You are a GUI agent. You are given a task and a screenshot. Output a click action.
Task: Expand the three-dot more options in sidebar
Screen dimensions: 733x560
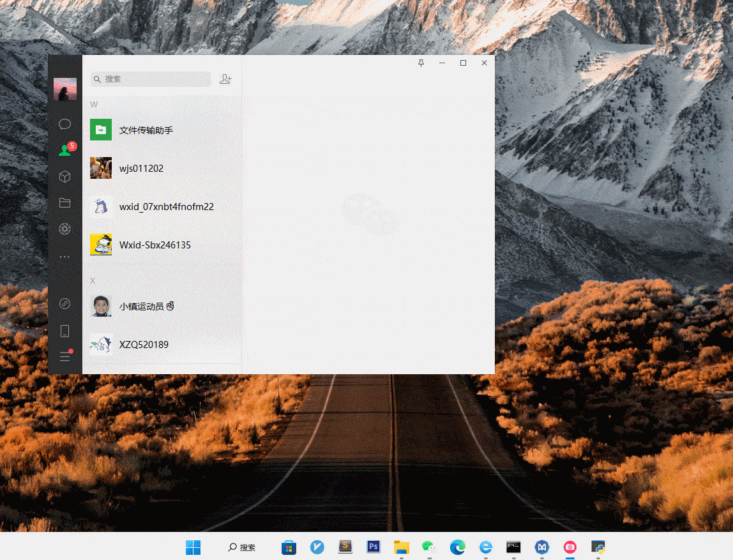click(x=64, y=257)
